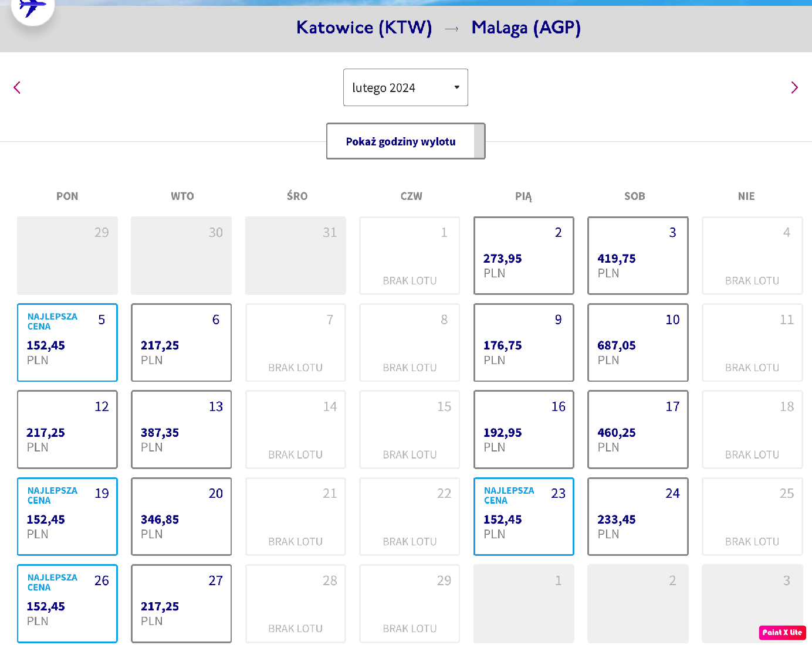
Task: Click day 1 cell with no flight
Action: coord(410,256)
